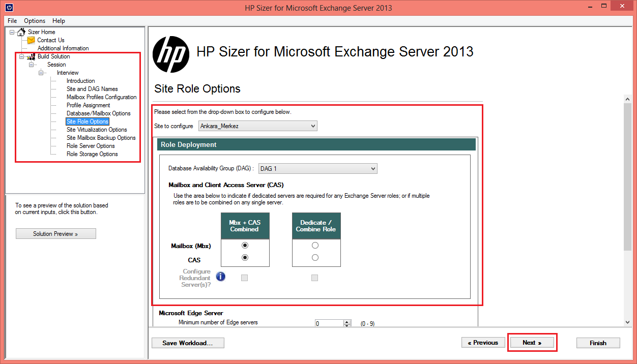This screenshot has height=364, width=637.
Task: Select Mailbox radio under Dedicate / Combine Role
Action: (315, 246)
